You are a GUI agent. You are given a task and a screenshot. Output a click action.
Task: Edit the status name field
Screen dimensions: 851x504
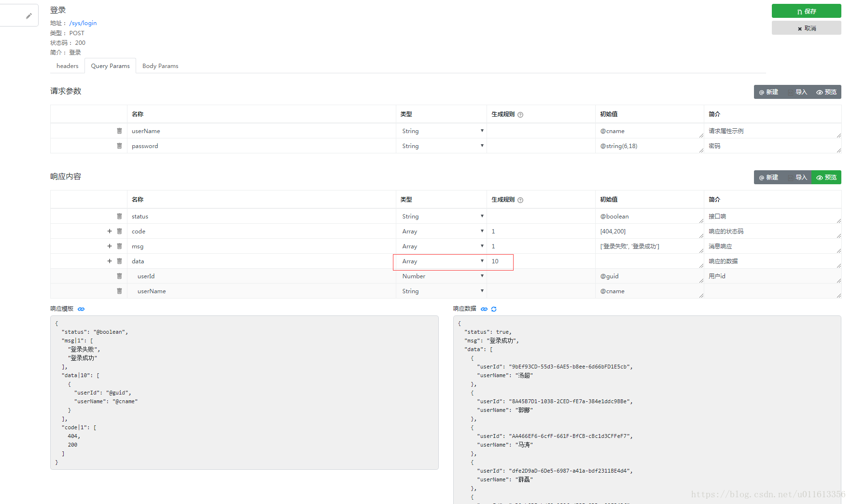click(x=262, y=217)
